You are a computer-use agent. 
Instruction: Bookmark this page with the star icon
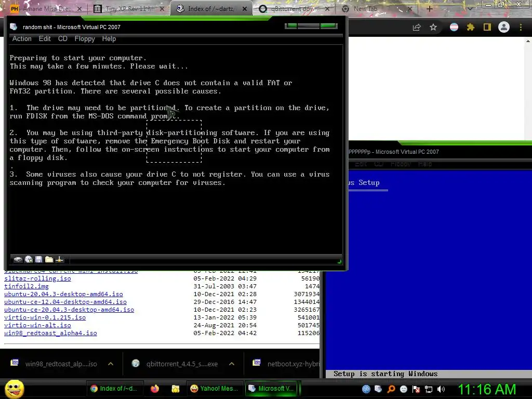tap(433, 27)
